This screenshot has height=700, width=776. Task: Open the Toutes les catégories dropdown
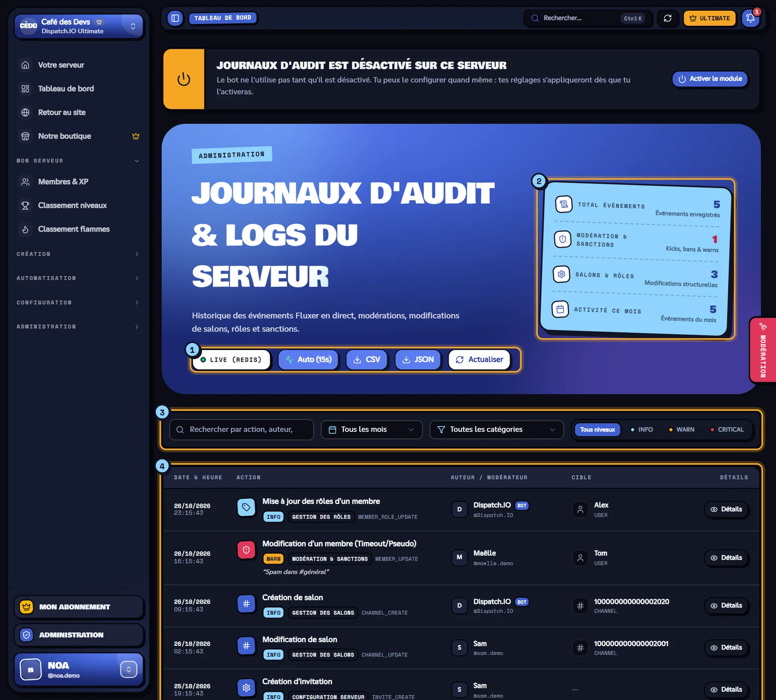(497, 430)
